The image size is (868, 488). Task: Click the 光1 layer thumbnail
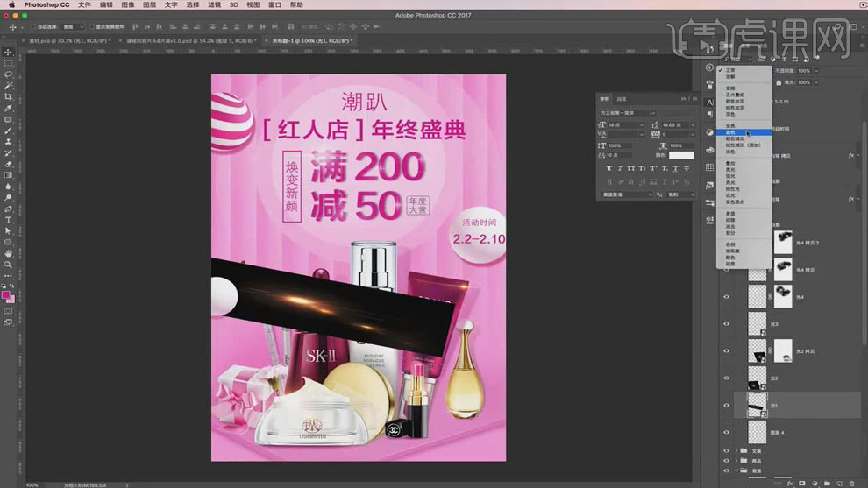[757, 406]
